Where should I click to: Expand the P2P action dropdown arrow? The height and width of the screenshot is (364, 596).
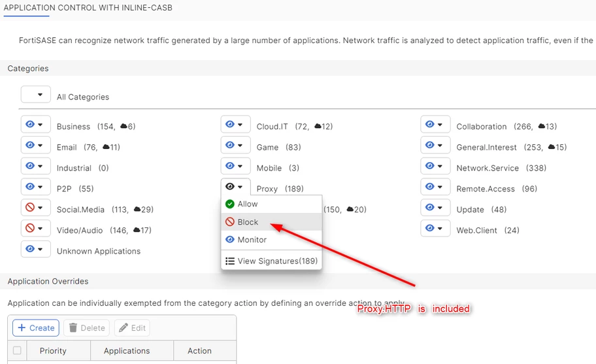(41, 186)
